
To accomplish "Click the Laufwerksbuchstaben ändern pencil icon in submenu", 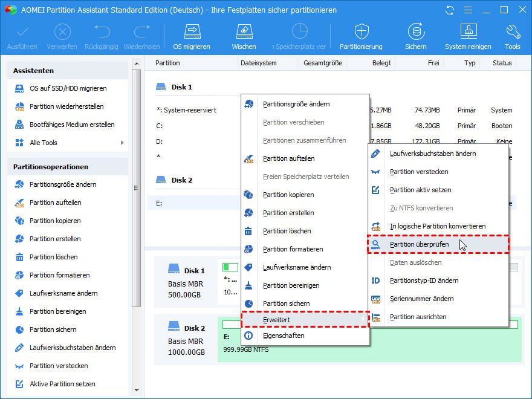I will tap(375, 154).
